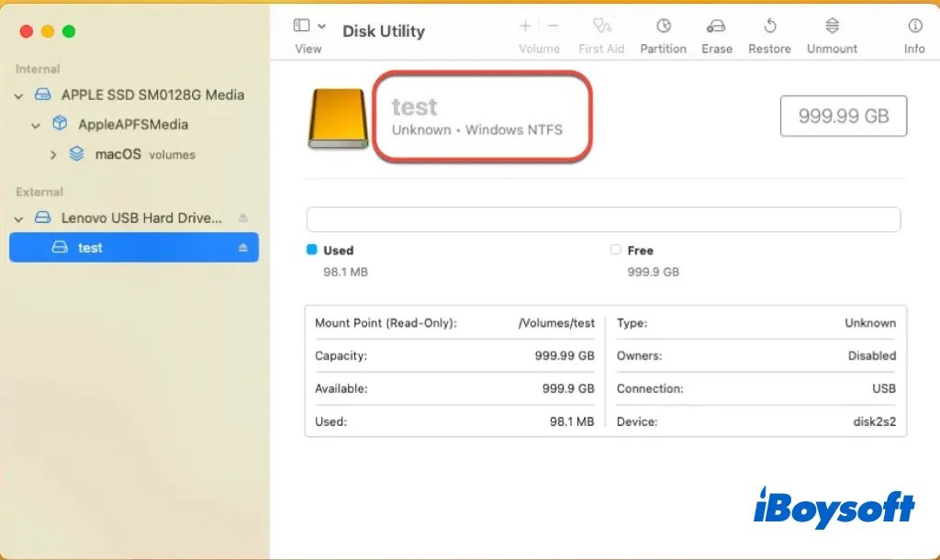Viewport: 940px width, 560px height.
Task: Click the Connection USB value
Action: click(x=884, y=388)
